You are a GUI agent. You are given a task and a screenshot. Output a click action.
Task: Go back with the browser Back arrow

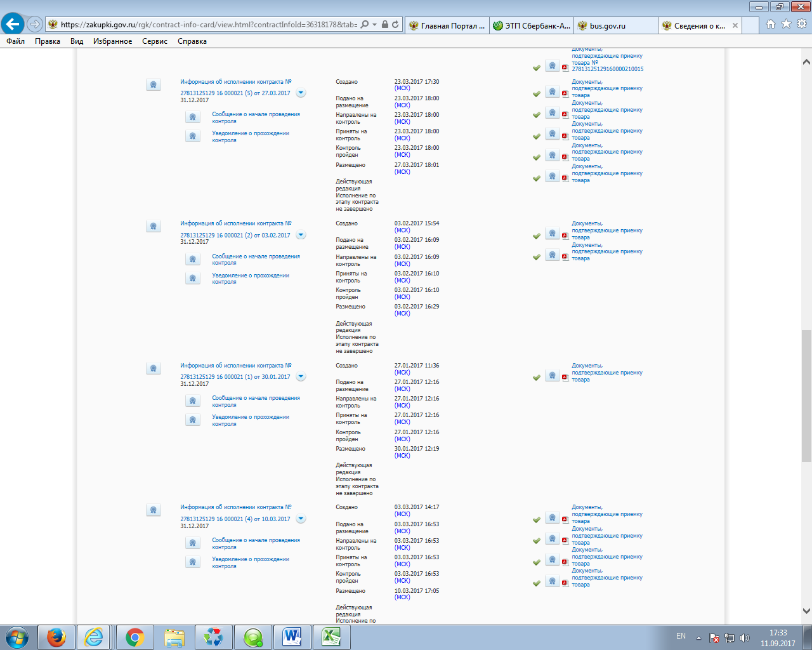coord(13,24)
